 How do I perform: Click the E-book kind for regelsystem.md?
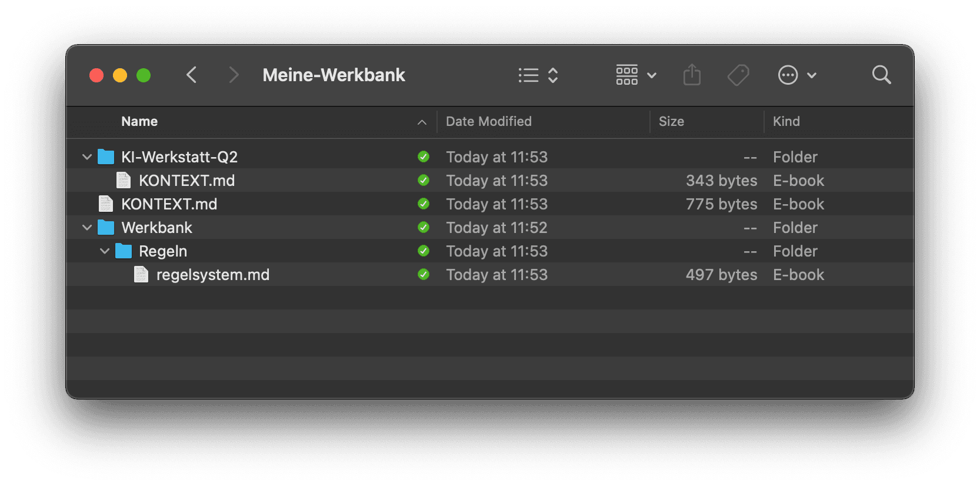coord(798,275)
